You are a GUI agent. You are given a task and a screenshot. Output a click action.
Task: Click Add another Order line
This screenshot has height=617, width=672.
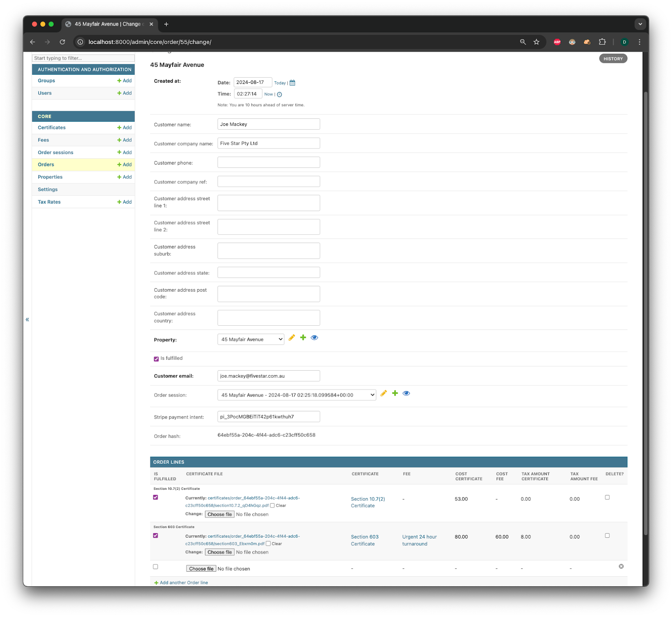click(x=181, y=583)
